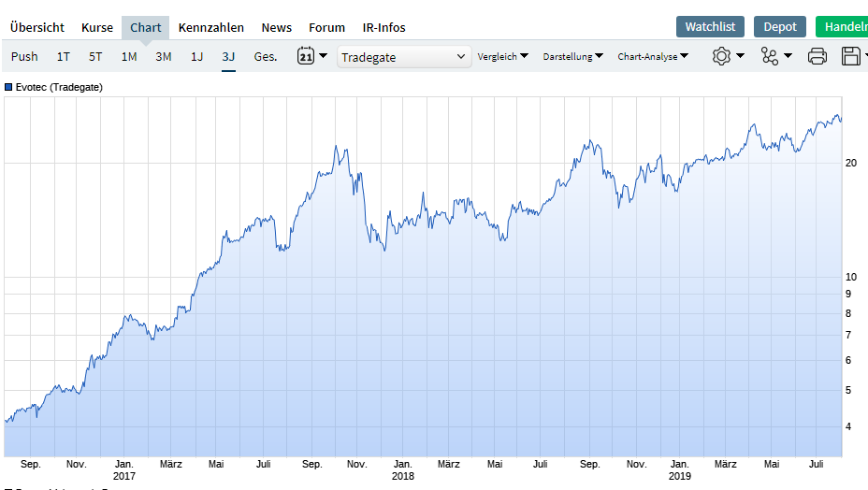
Task: Select the Ges. total time range
Action: click(x=265, y=56)
